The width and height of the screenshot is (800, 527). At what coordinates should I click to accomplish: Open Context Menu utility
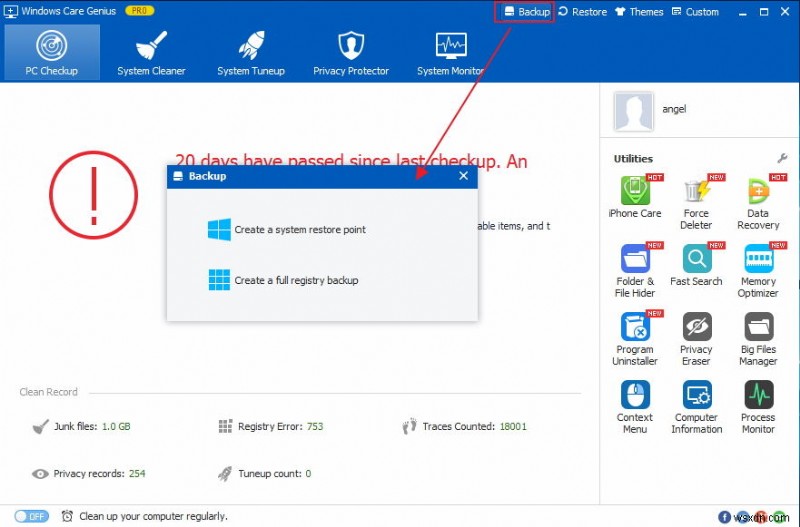tap(635, 407)
